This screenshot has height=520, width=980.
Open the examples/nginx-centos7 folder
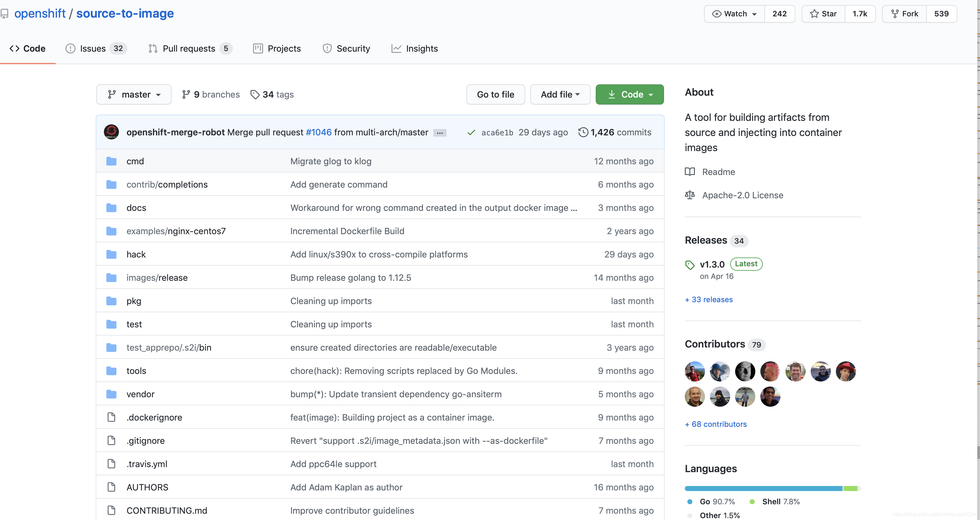(x=176, y=231)
